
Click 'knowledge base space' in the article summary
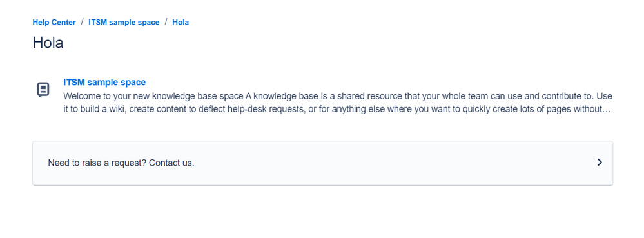click(197, 96)
